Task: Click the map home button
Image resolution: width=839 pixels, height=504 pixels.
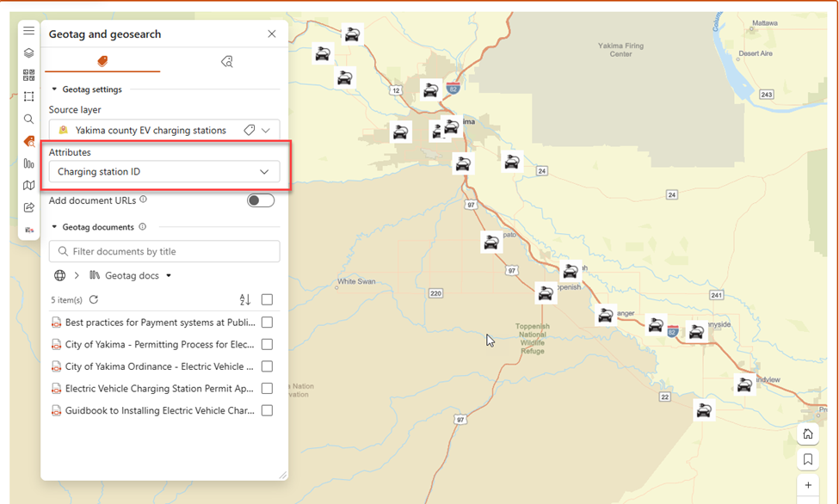Action: [x=807, y=434]
